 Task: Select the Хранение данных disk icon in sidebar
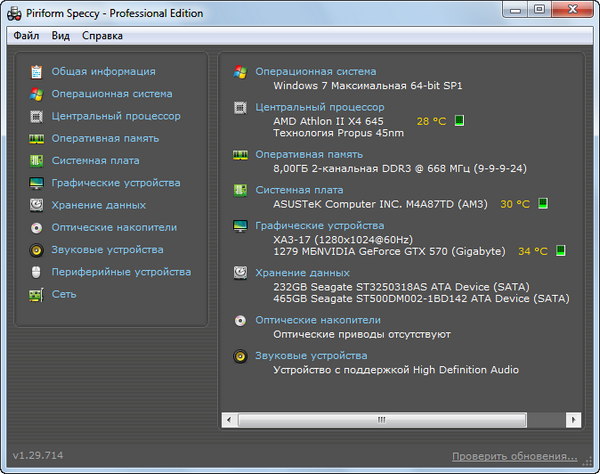[x=36, y=205]
